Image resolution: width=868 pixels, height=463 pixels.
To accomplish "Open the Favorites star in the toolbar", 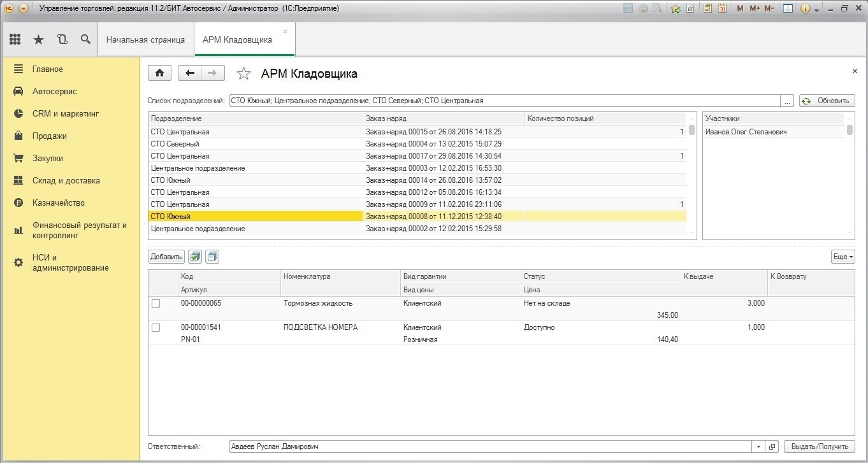I will tap(38, 39).
